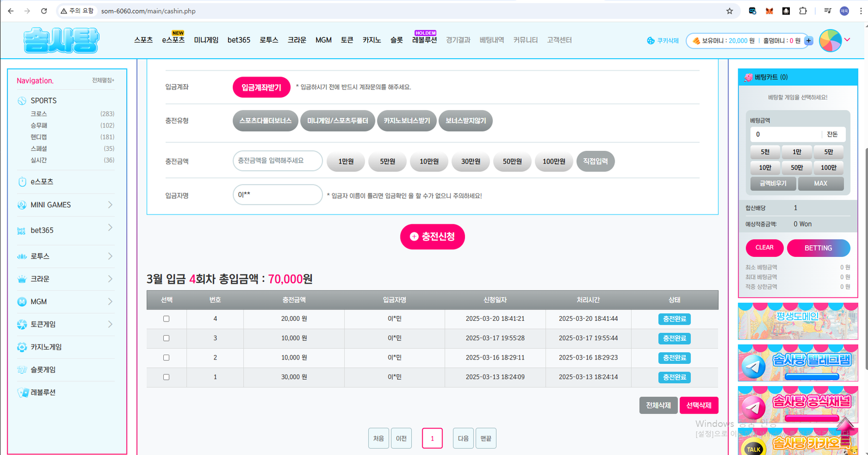Click the 충전금액 amount input field

pos(277,161)
